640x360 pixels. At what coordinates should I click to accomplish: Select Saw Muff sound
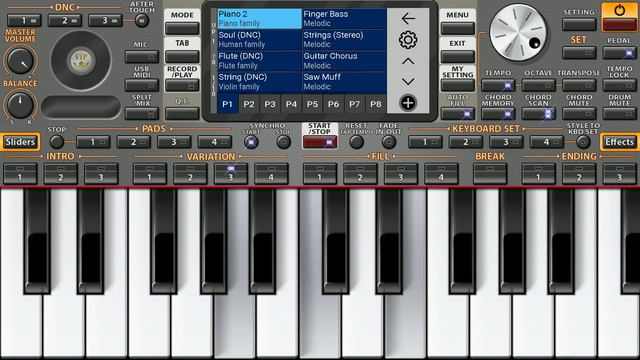tap(344, 82)
